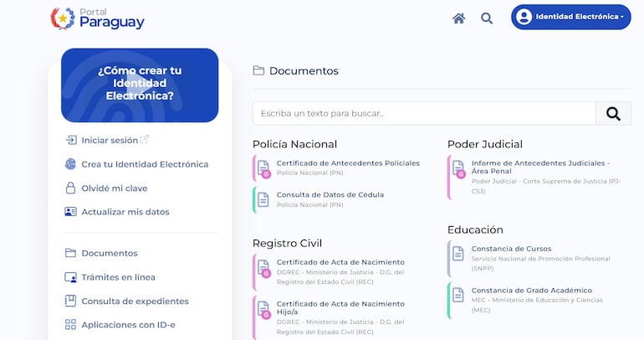Image resolution: width=644 pixels, height=340 pixels.
Task: Play the '¿Cómo crear tu Identidad Electrónica?' video
Action: (x=140, y=85)
